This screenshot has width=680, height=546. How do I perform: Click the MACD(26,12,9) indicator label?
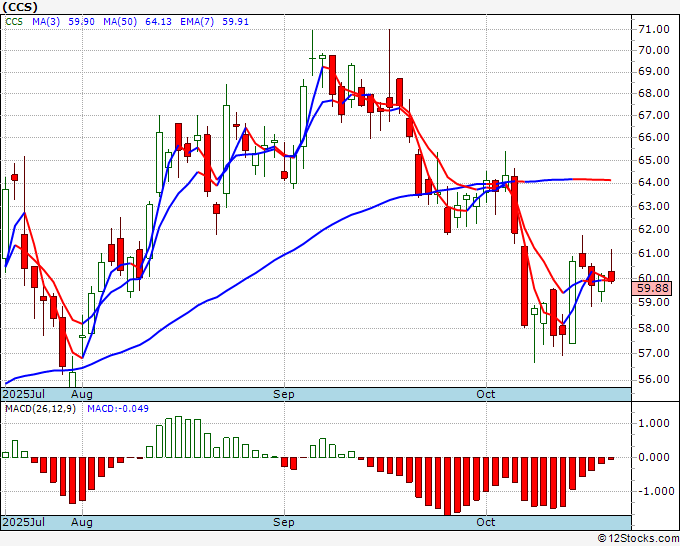click(40, 409)
